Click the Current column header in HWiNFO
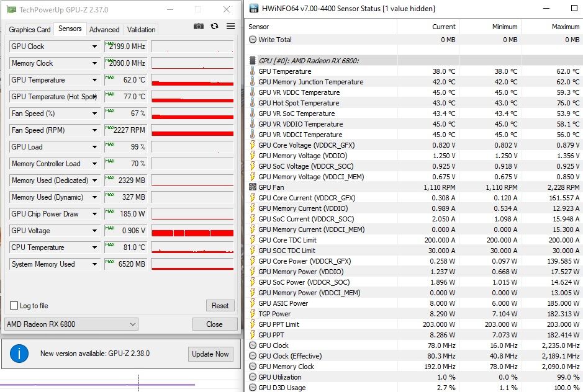This screenshot has height=392, width=583. pos(428,27)
